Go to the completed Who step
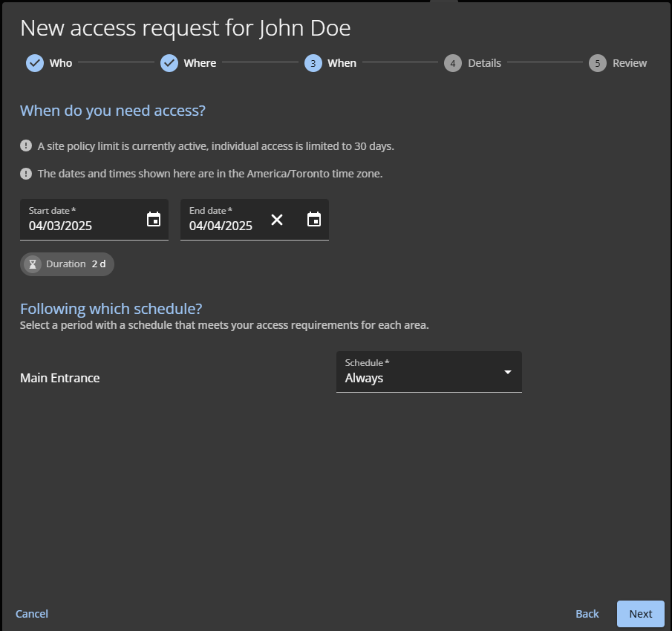This screenshot has height=631, width=672. [49, 63]
